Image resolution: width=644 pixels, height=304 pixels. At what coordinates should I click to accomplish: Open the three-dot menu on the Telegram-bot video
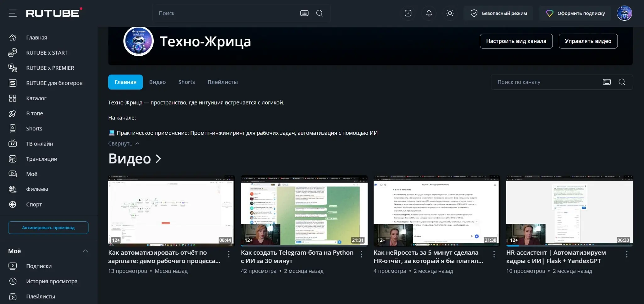point(361,254)
